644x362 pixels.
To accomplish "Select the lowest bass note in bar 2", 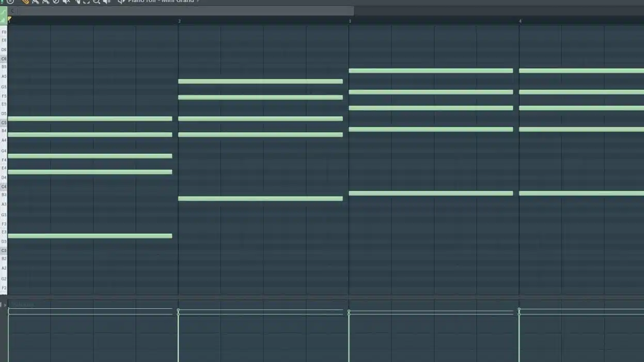I will (x=260, y=198).
